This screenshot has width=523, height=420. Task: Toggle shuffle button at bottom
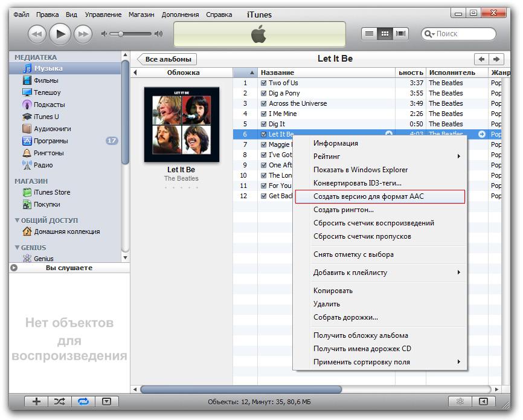(x=60, y=401)
